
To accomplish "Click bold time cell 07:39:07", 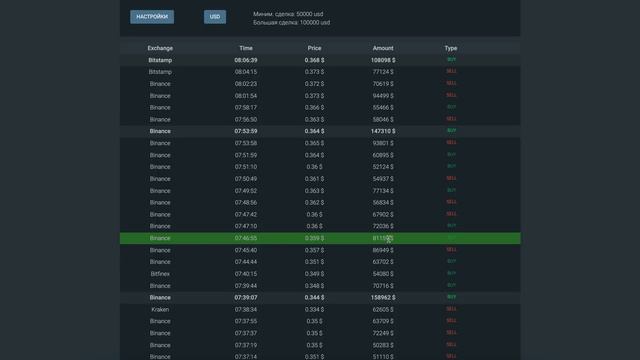I will pos(246,298).
